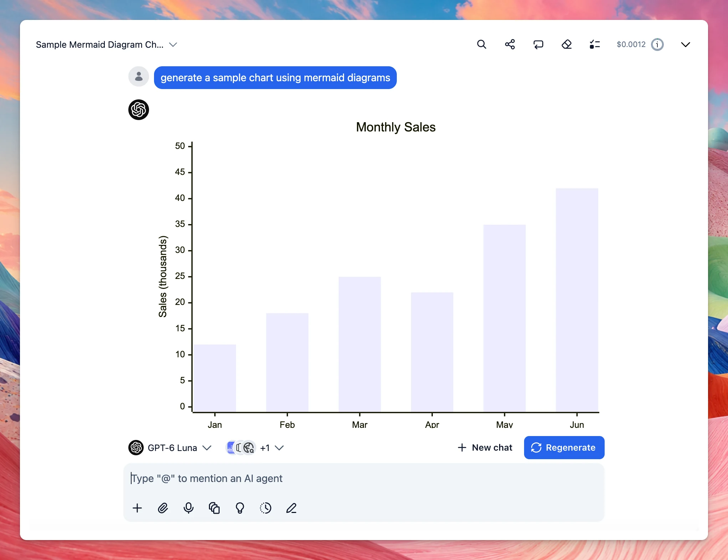Focus the message input field
This screenshot has width=728, height=560.
click(x=364, y=478)
